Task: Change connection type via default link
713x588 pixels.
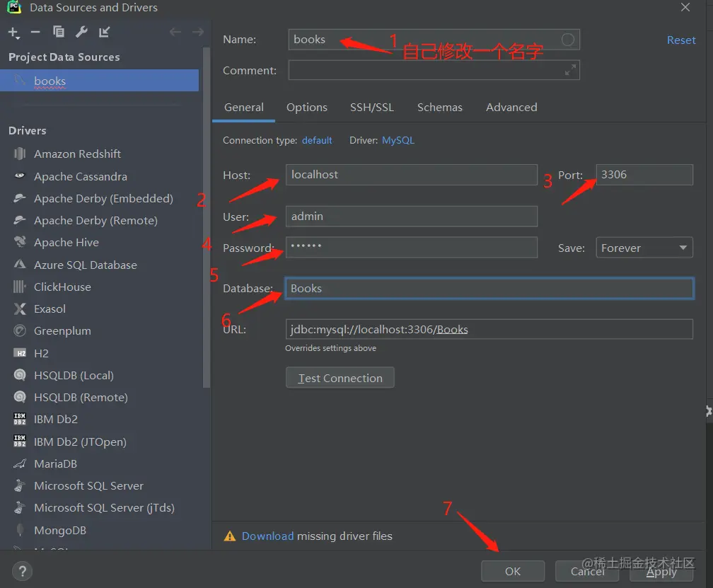Action: (x=317, y=141)
